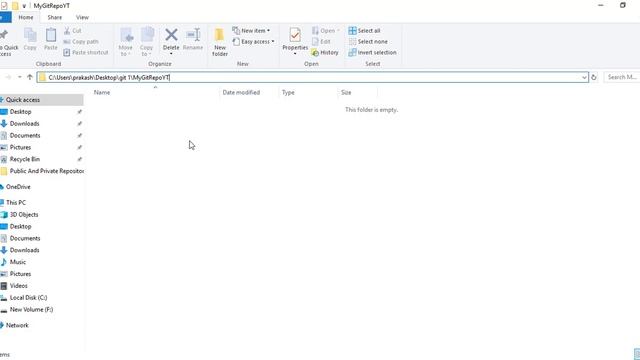Viewport: 640px width, 360px height.
Task: Open the New item dropdown
Action: coord(251,31)
